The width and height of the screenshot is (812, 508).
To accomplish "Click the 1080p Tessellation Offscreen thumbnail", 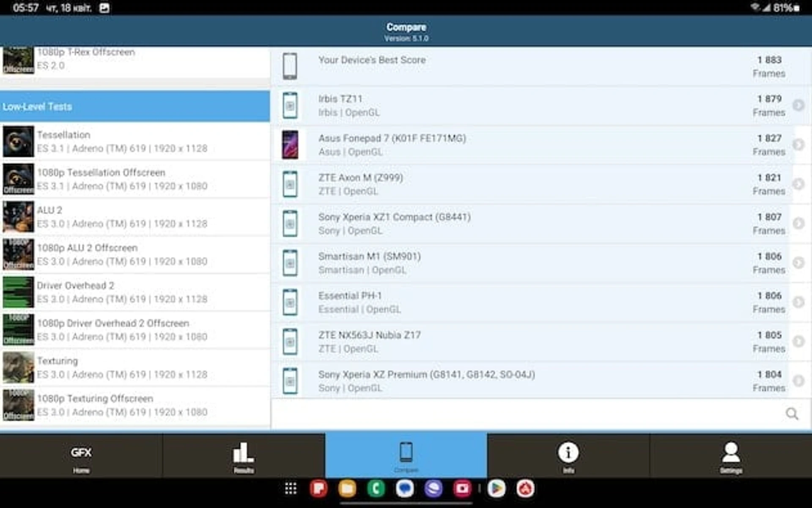I will pos(18,179).
